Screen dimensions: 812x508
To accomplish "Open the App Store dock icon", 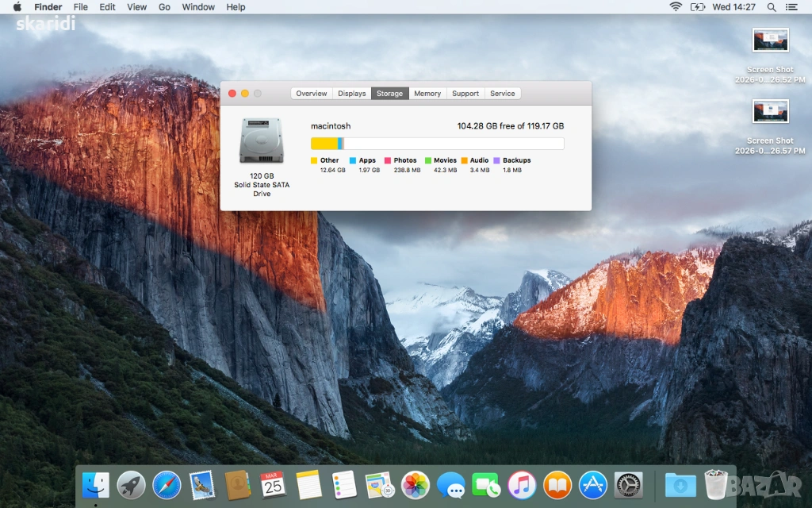I will pos(592,484).
